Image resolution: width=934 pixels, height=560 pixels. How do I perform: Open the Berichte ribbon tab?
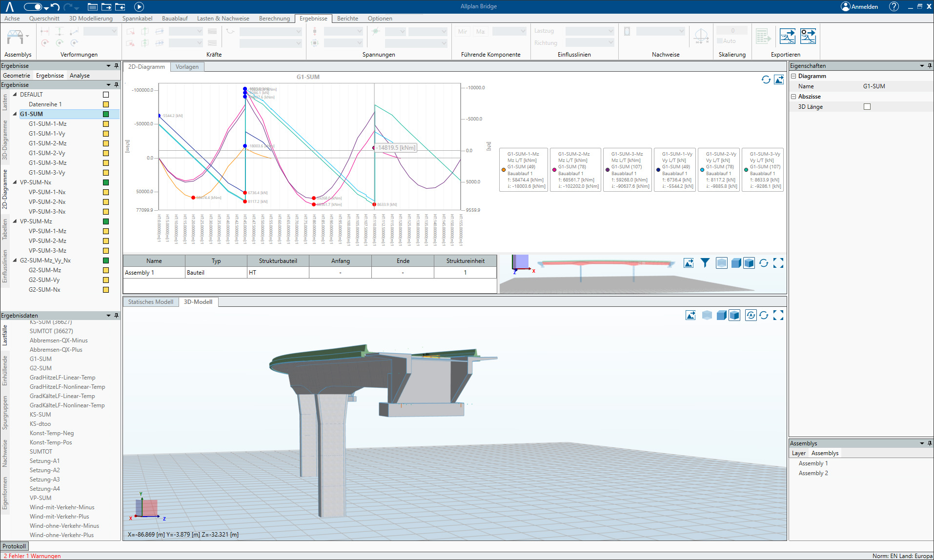pos(347,19)
